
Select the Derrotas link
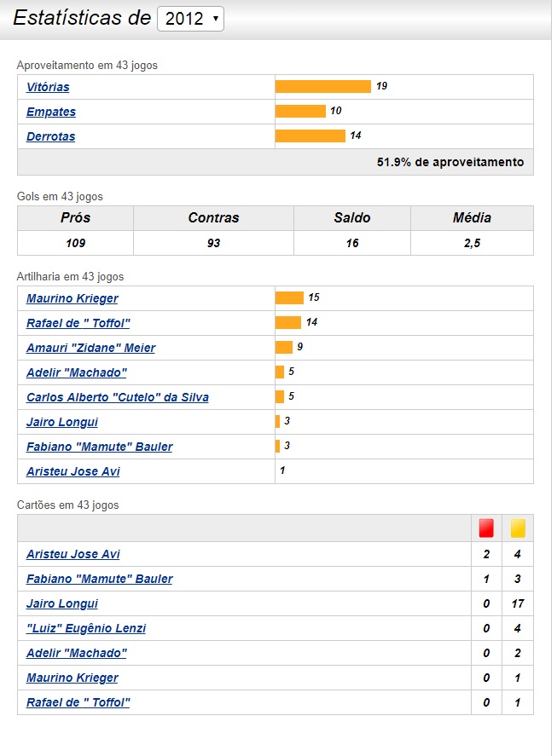(x=50, y=136)
